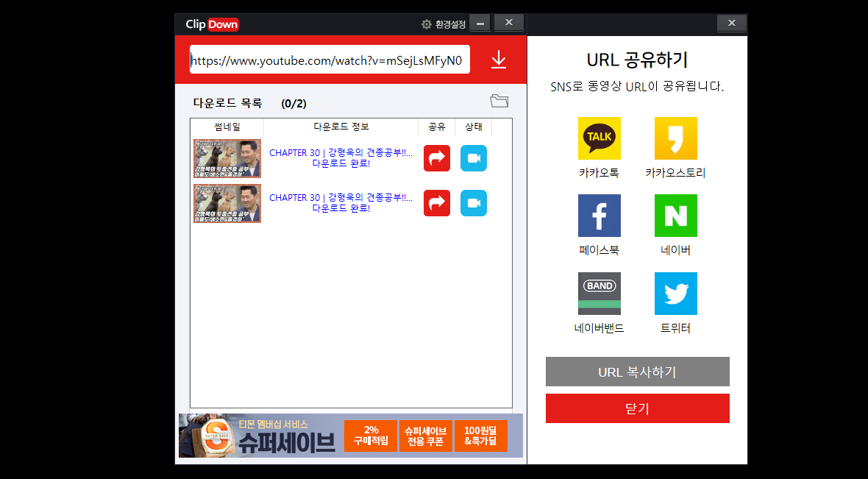Viewport: 868px width, 479px height.
Task: Play the second video via blue camera icon
Action: pos(474,203)
